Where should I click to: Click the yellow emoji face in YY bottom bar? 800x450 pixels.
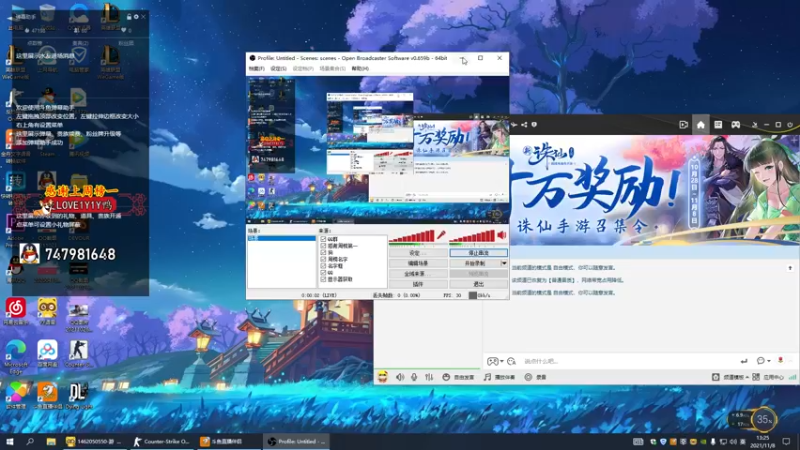[x=383, y=377]
